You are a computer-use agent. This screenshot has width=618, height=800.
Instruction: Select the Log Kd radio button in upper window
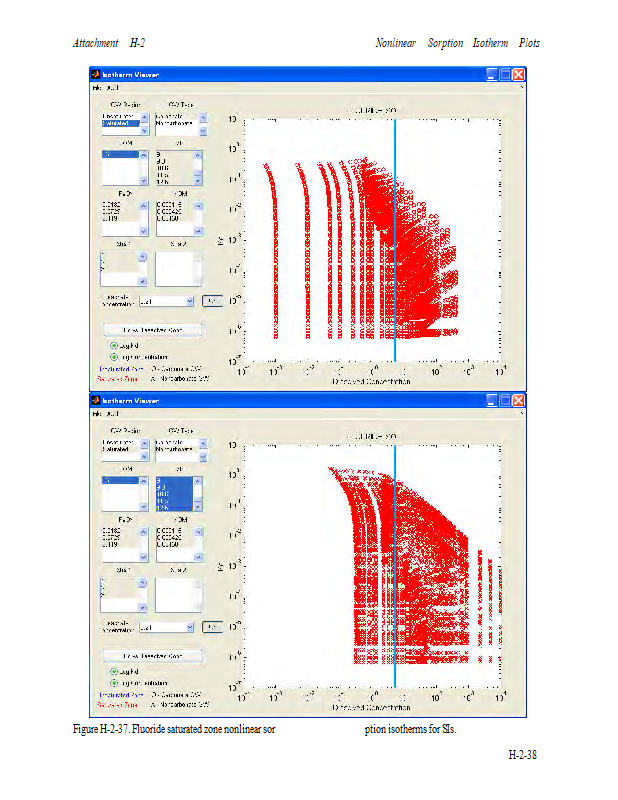(x=114, y=345)
